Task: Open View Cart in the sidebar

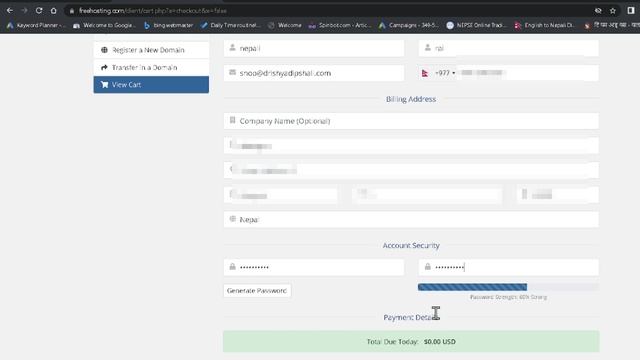Action: coord(151,84)
